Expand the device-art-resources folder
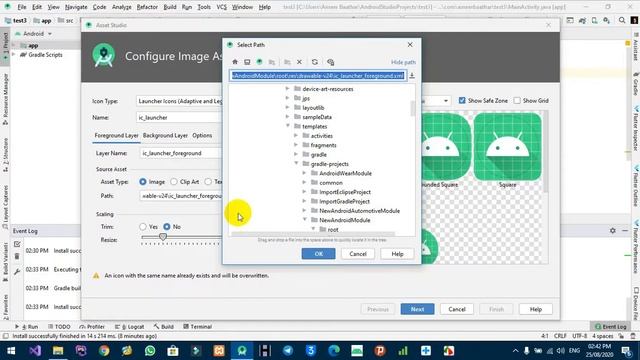The height and width of the screenshot is (360, 640). pyautogui.click(x=287, y=89)
